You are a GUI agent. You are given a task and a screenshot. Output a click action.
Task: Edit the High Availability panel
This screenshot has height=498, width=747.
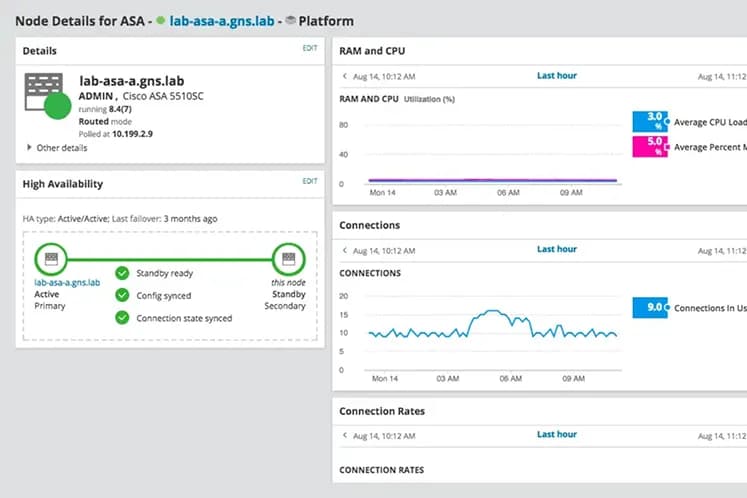point(310,181)
